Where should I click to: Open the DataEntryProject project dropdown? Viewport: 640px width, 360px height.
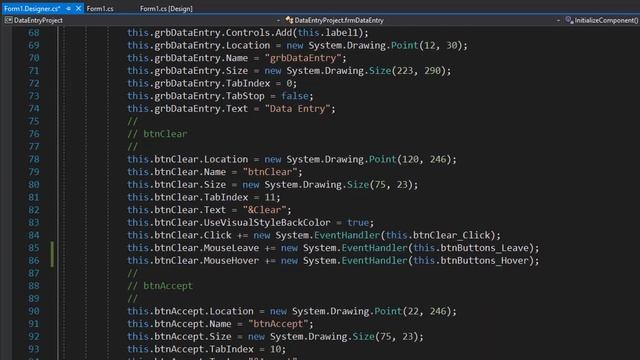point(278,20)
